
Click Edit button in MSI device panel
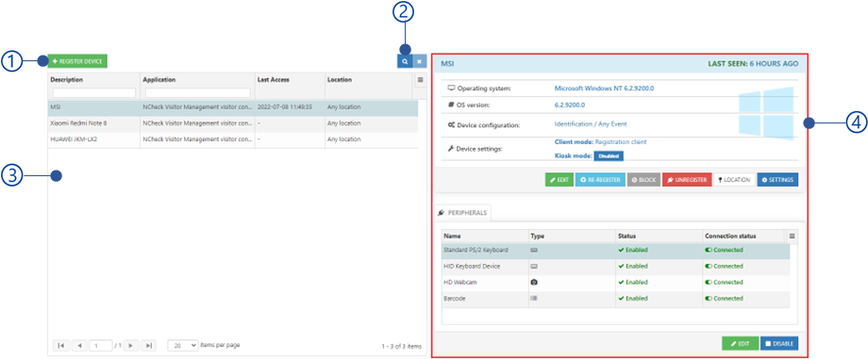tap(559, 180)
